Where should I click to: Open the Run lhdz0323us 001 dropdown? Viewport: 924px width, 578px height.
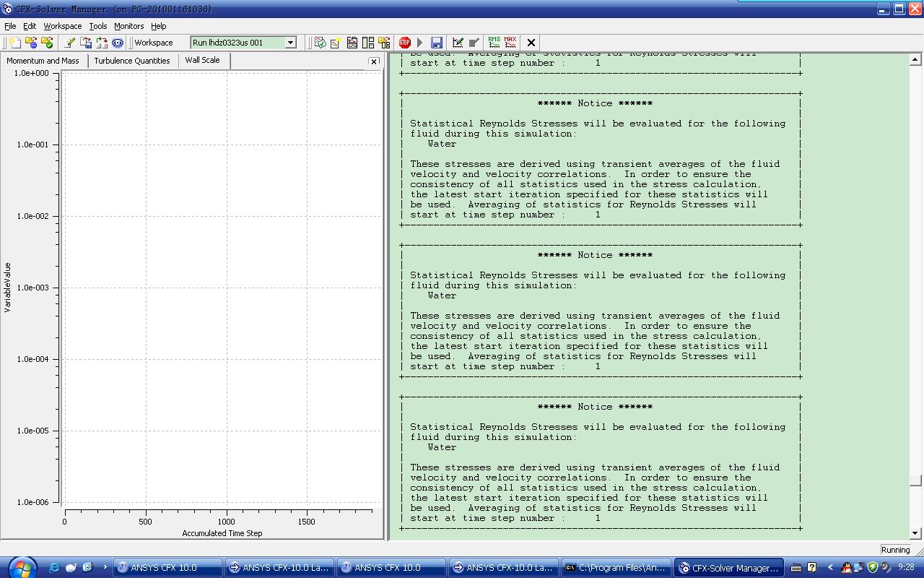pyautogui.click(x=290, y=43)
